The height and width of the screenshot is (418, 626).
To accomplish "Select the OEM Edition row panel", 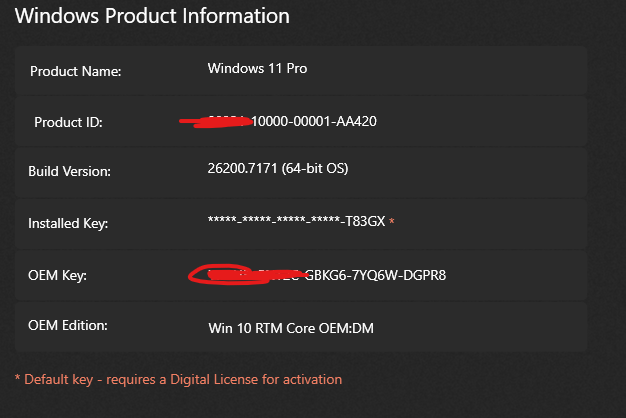I will [301, 327].
